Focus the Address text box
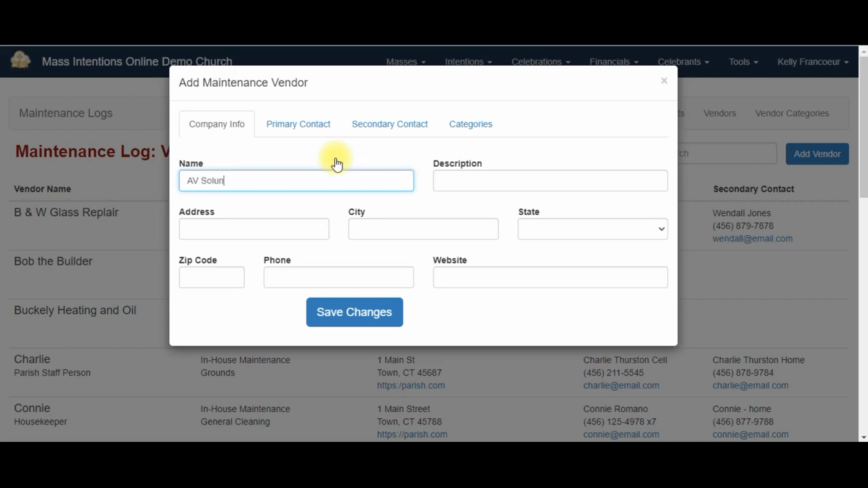 [x=254, y=228]
